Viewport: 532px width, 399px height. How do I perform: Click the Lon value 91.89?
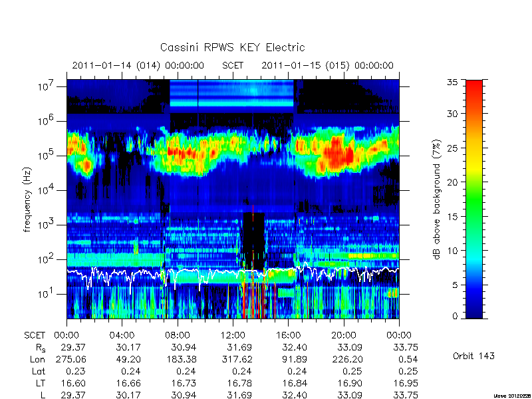point(295,359)
